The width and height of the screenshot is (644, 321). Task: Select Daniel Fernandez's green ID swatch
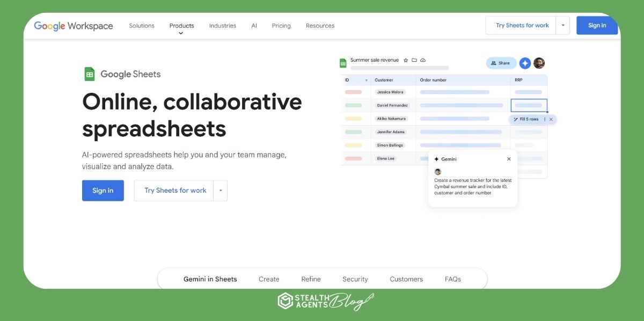tap(353, 105)
